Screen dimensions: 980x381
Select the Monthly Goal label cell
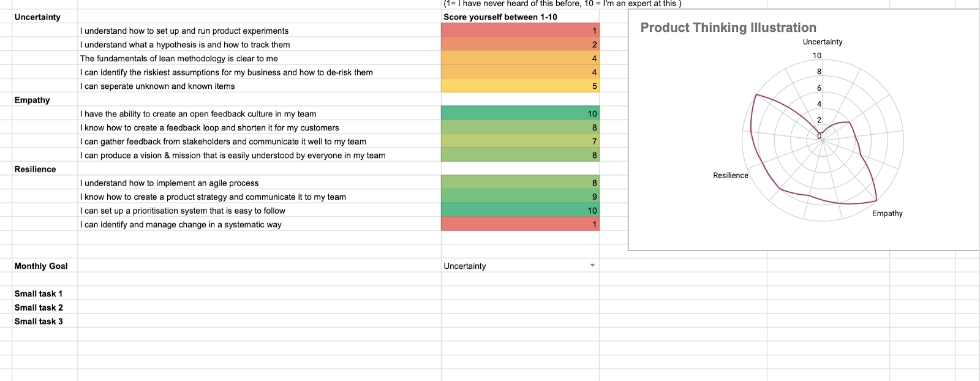(x=41, y=266)
